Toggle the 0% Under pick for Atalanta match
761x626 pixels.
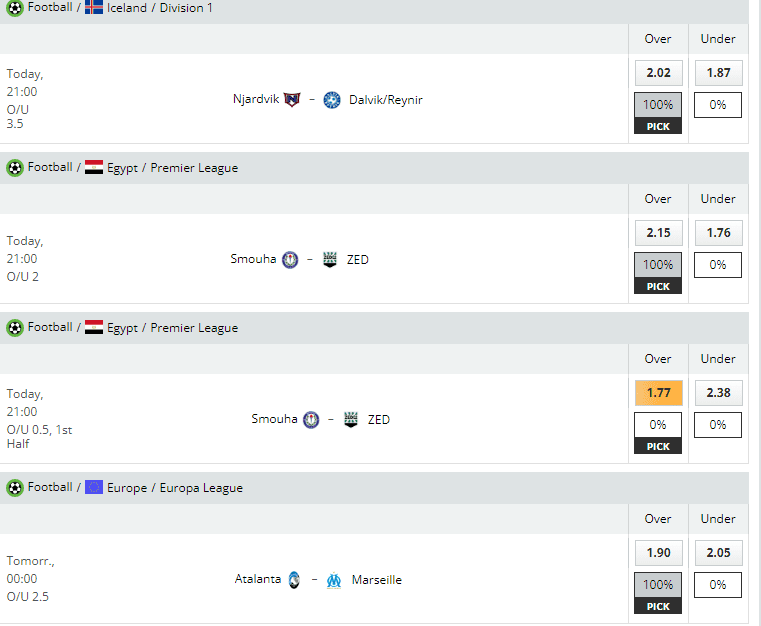coord(718,585)
